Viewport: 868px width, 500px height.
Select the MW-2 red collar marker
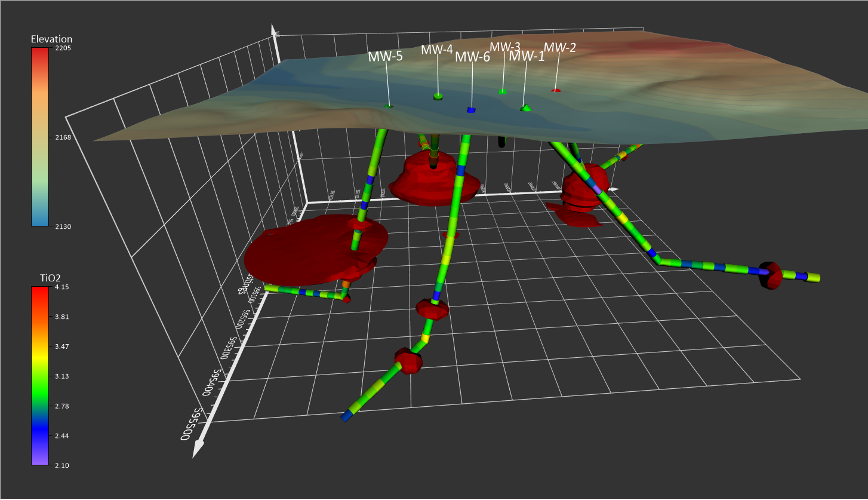coord(555,90)
